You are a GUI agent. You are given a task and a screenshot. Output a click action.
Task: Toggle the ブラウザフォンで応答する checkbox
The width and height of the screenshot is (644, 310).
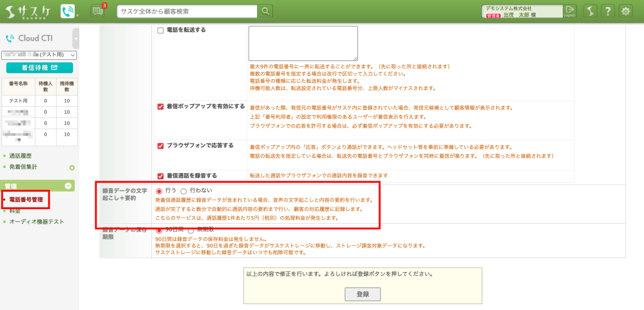point(160,146)
